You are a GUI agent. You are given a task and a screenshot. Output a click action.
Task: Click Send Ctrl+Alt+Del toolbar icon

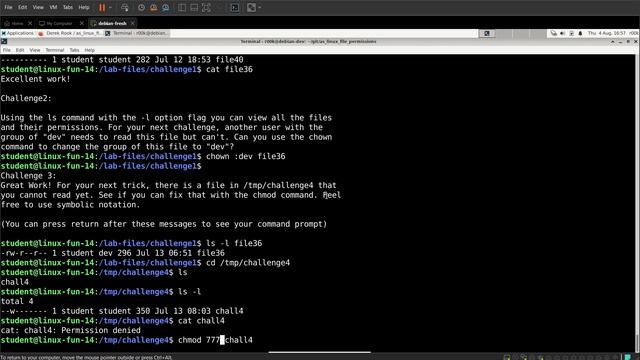tap(125, 7)
